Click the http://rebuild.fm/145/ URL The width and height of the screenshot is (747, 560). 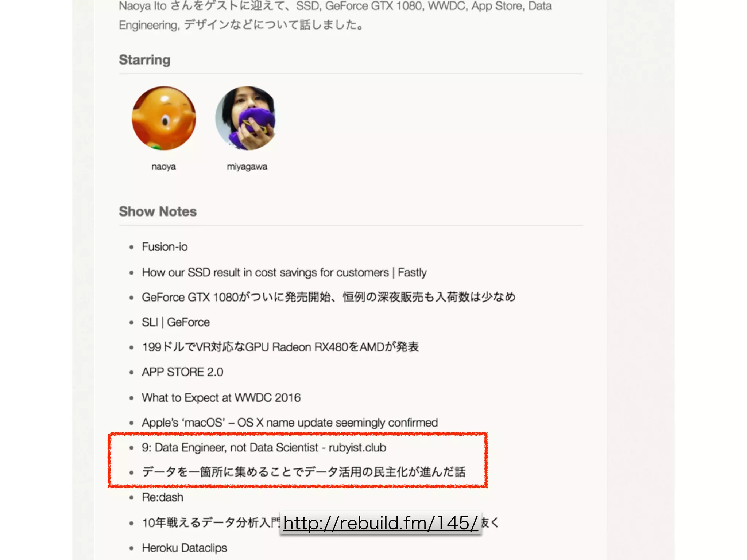pos(380,523)
